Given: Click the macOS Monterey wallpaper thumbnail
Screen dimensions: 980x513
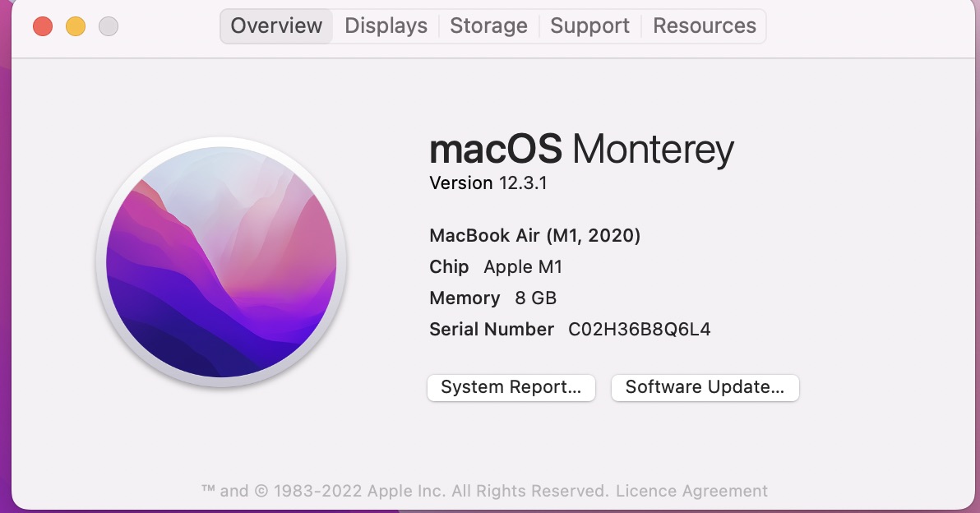Looking at the screenshot, I should coord(222,265).
